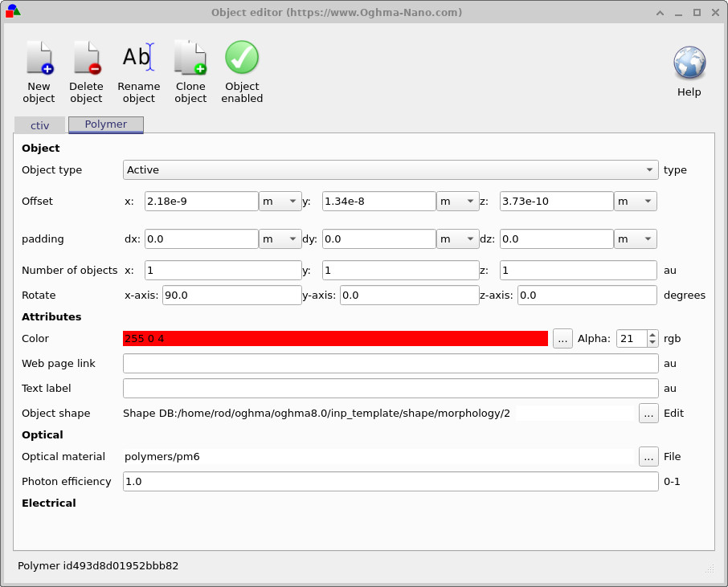The height and width of the screenshot is (587, 728).
Task: Open the color picker ellipsis button
Action: click(564, 339)
